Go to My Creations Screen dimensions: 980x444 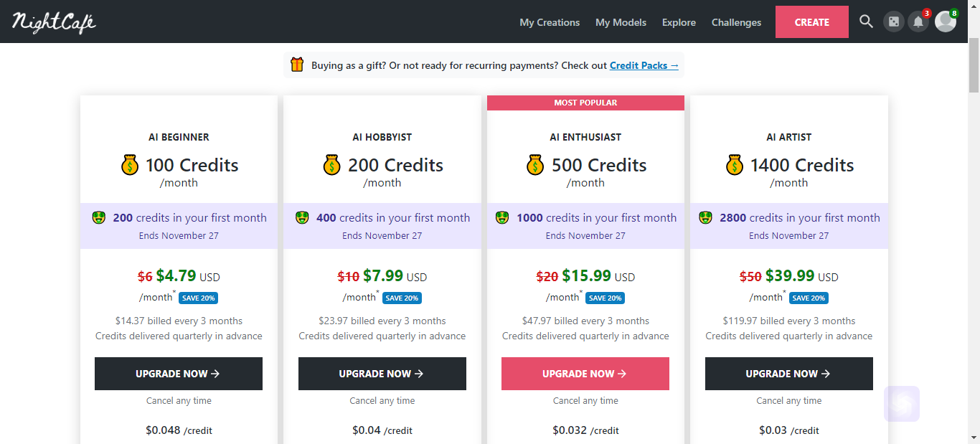(x=550, y=22)
